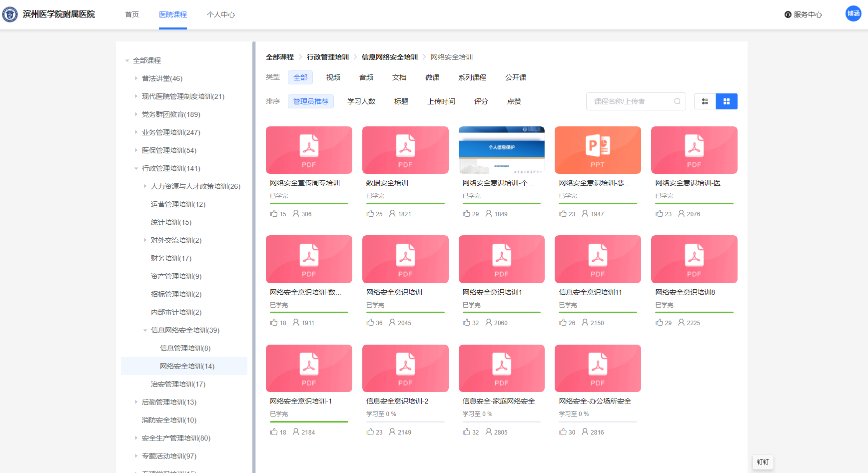Open PPT thumbnail of 网络安全意识培训-恶
The height and width of the screenshot is (473, 868).
(598, 150)
